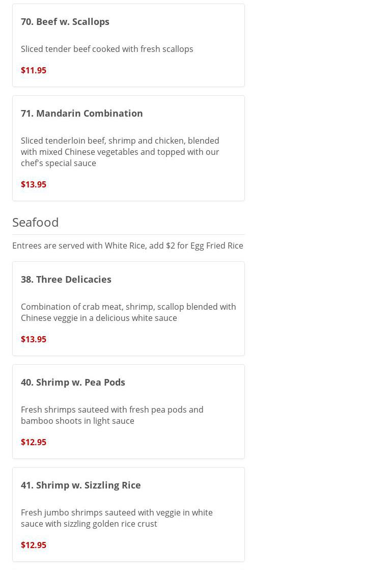This screenshot has width=392, height=570.
Task: Click the Shrimp w. Pea Pods description text
Action: point(112,415)
